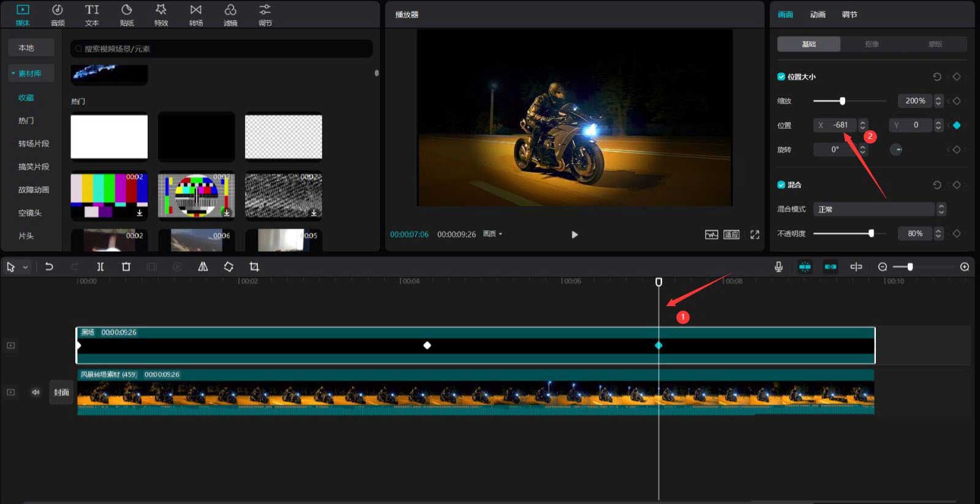Open the 搞笑片段 category

(x=34, y=167)
